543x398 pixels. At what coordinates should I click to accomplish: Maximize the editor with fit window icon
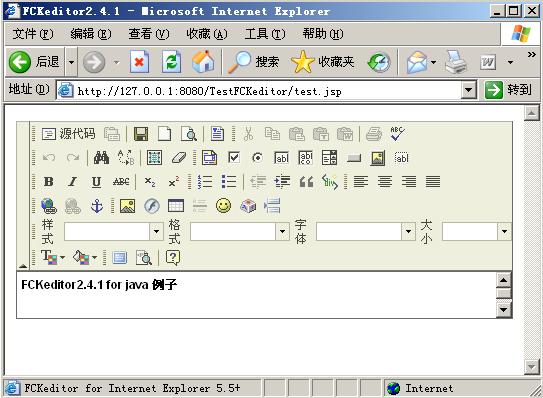pyautogui.click(x=120, y=257)
